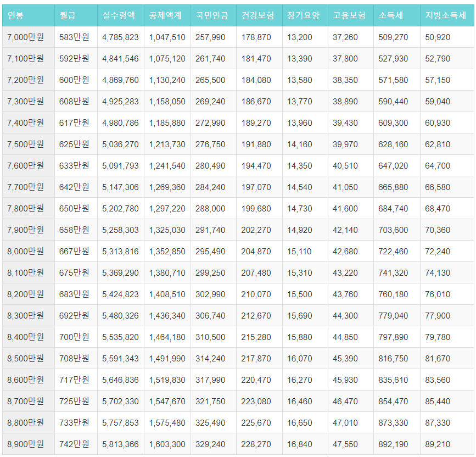Click local income tax value 81,670
Viewport: 476px width, 457px height.
438,359
